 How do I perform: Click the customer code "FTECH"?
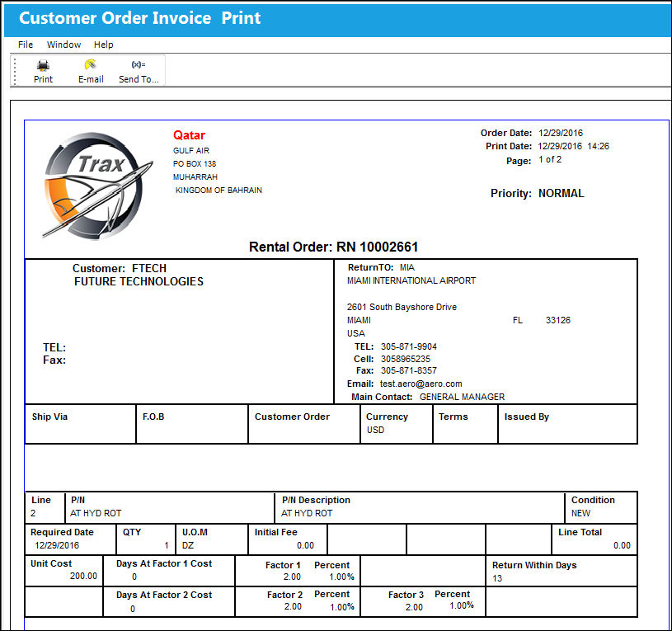(149, 268)
